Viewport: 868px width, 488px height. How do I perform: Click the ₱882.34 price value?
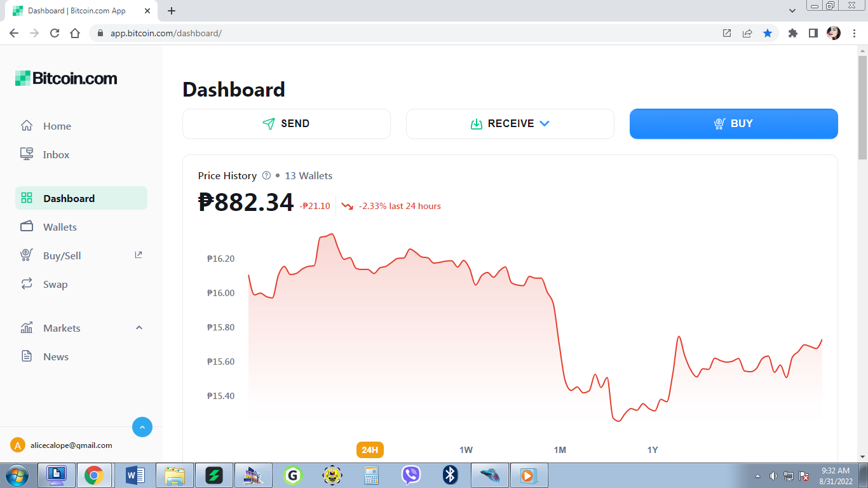click(x=246, y=202)
